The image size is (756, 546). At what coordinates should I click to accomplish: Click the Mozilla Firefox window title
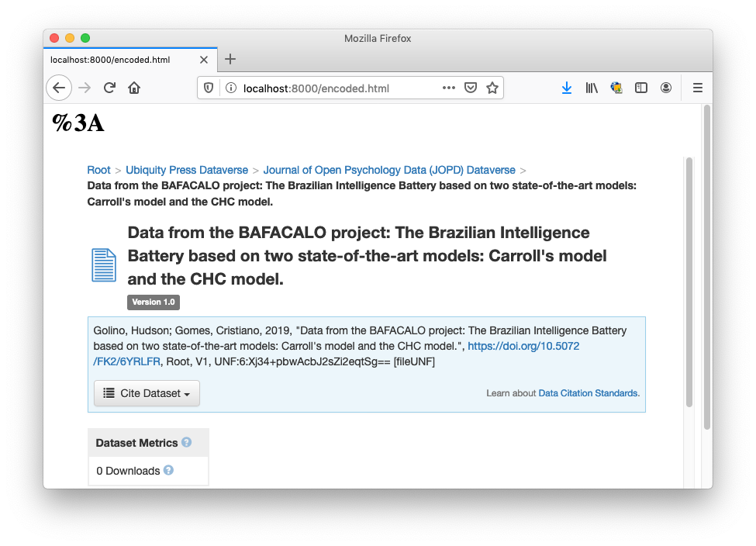(378, 39)
